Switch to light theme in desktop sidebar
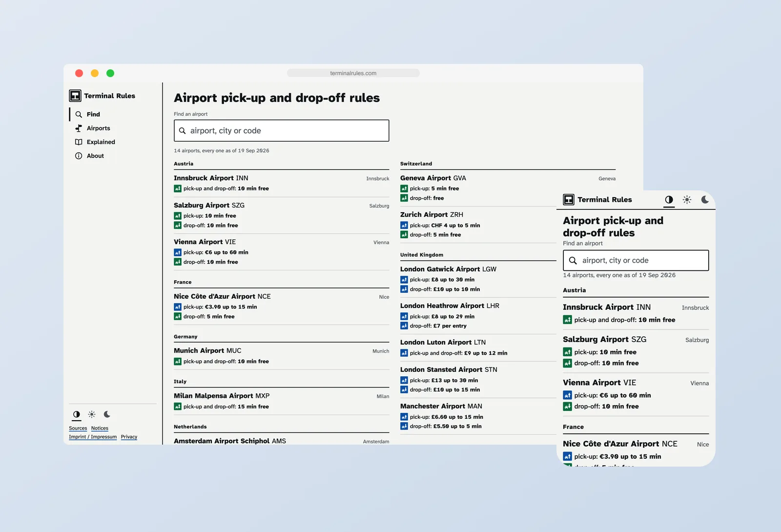Viewport: 781px width, 532px height. [92, 414]
